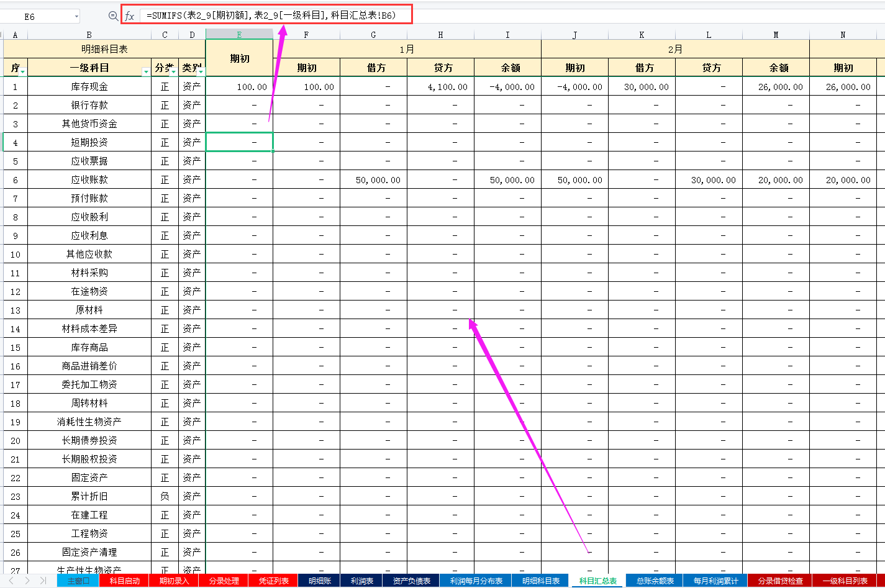Image resolution: width=885 pixels, height=588 pixels.
Task: Select column E header
Action: (239, 34)
